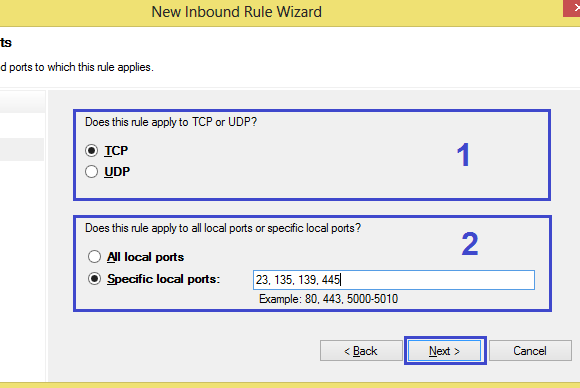Proceed with the Next button
580x388 pixels.
444,351
